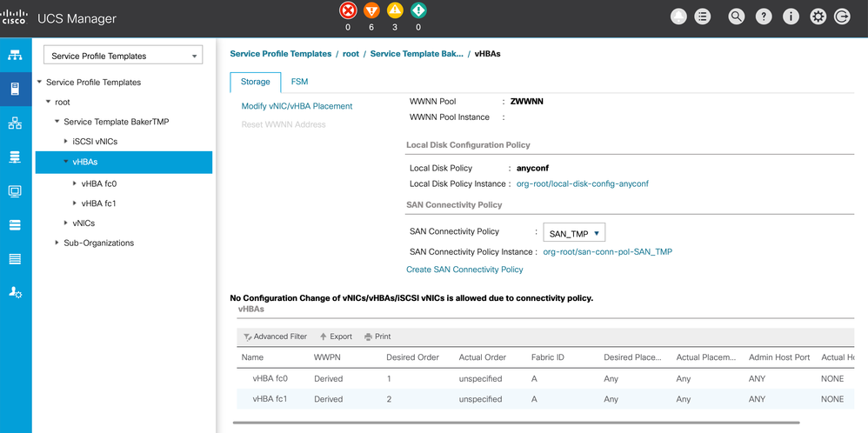Open the info about icon
Screen dimensions: 868x433
coord(791,17)
